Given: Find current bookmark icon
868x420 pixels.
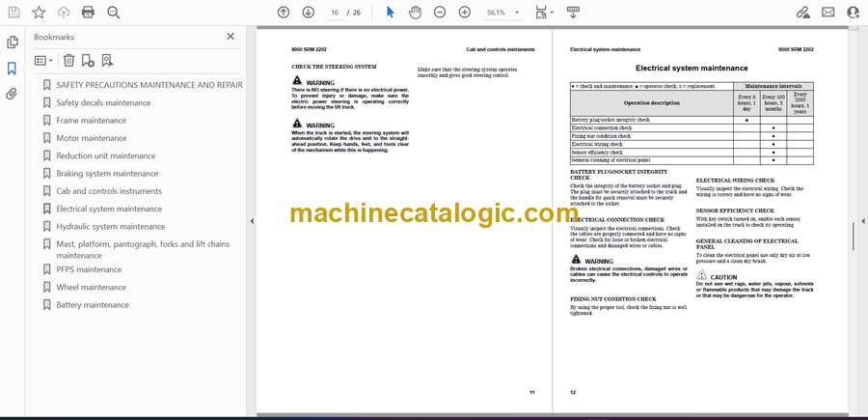Looking at the screenshot, I should 107,61.
